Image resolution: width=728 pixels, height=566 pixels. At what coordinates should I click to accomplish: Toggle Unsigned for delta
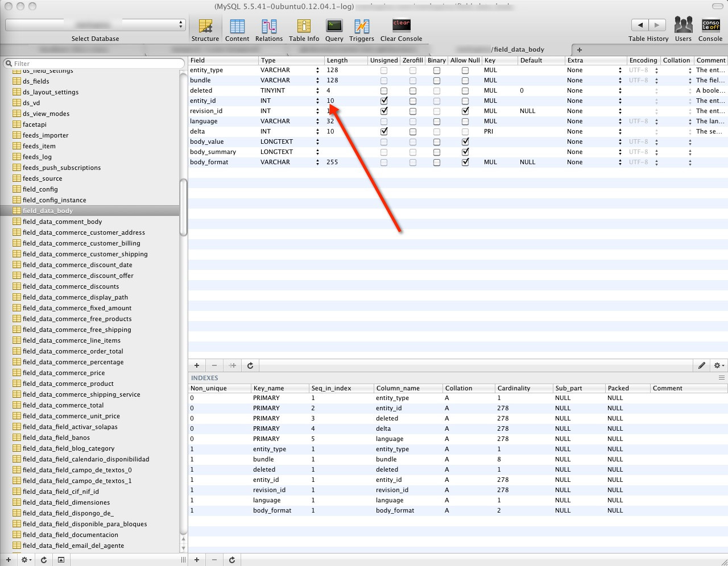click(384, 131)
